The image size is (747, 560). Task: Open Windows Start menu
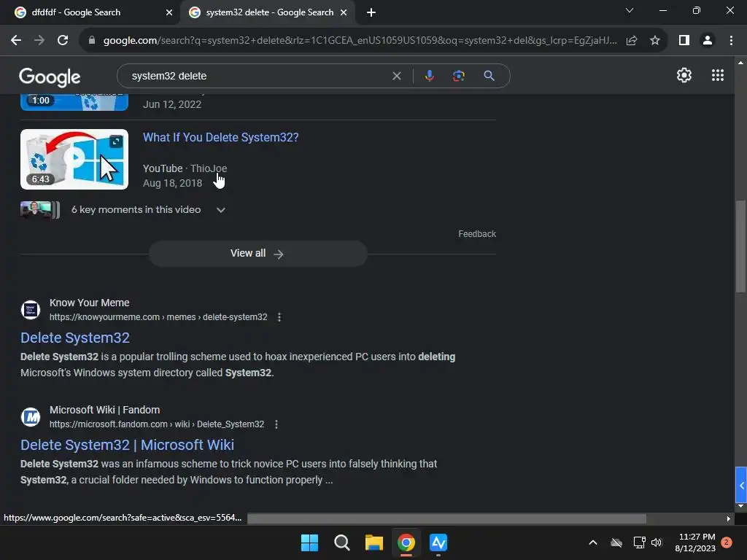309,542
